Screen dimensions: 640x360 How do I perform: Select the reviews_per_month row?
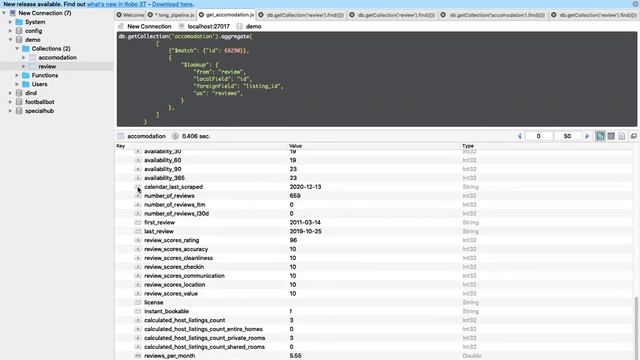coord(374,356)
